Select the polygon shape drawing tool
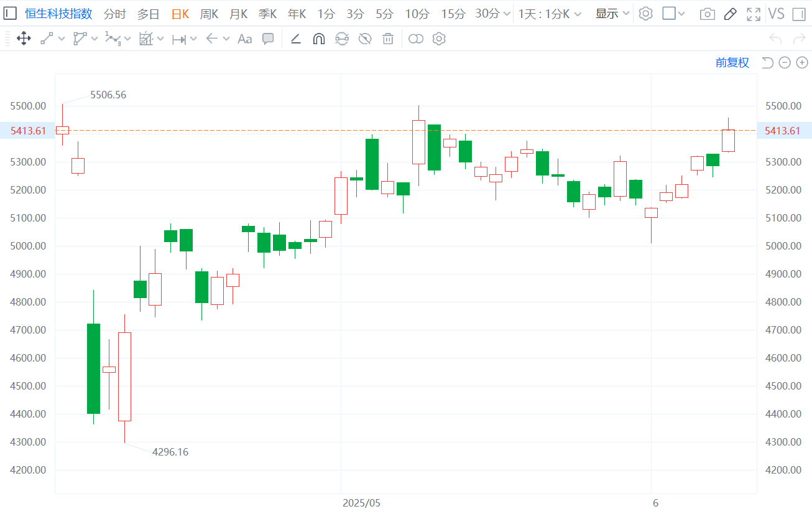 coord(80,39)
